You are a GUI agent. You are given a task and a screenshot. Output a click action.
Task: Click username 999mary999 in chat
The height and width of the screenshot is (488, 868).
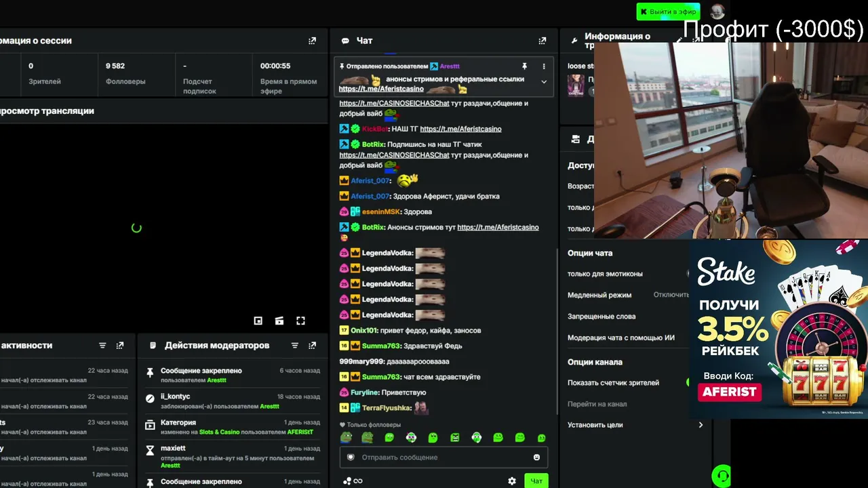tap(361, 362)
